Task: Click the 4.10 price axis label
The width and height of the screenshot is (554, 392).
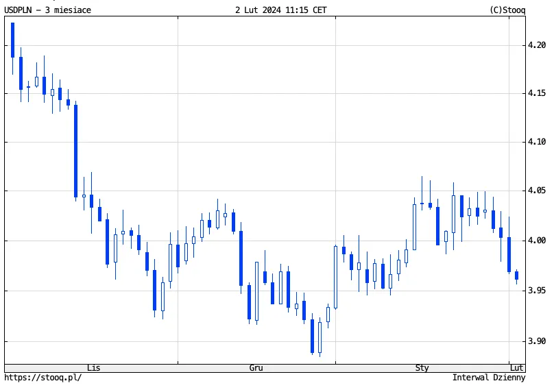Action: click(537, 142)
